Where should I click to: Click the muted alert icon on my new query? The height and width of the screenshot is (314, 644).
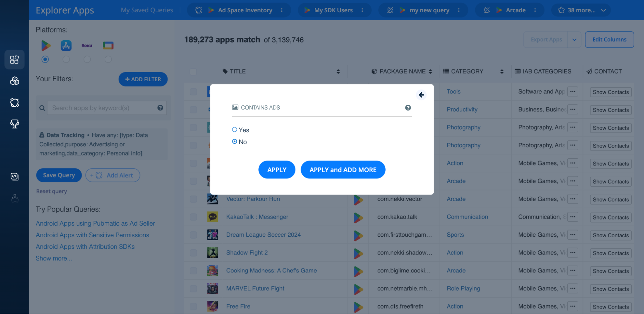coord(390,10)
